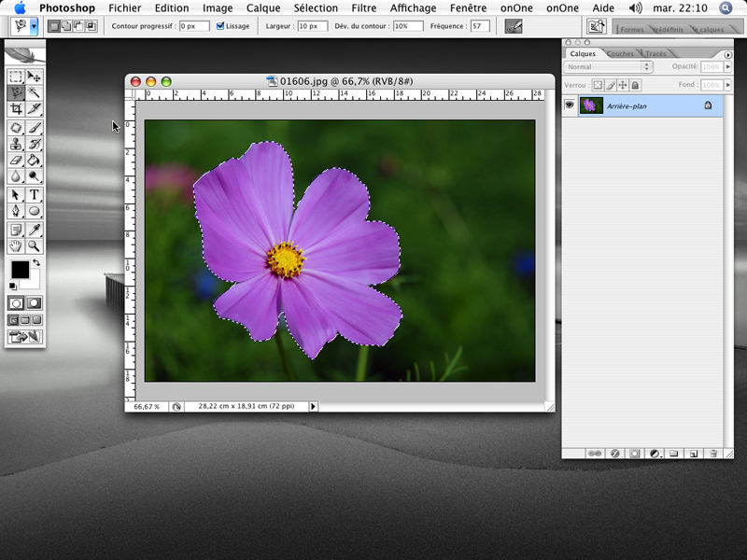
Task: Select the Notes tool
Action: click(16, 230)
